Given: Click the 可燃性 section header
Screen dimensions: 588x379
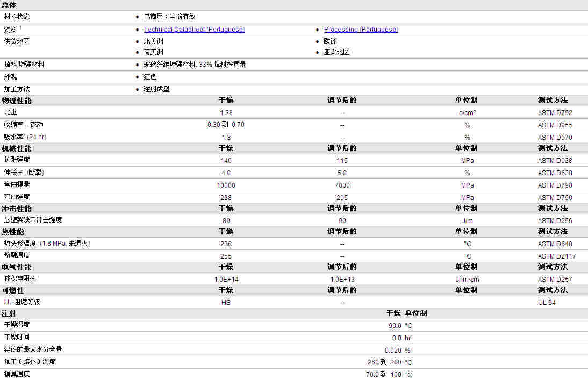Looking at the screenshot, I should (13, 290).
